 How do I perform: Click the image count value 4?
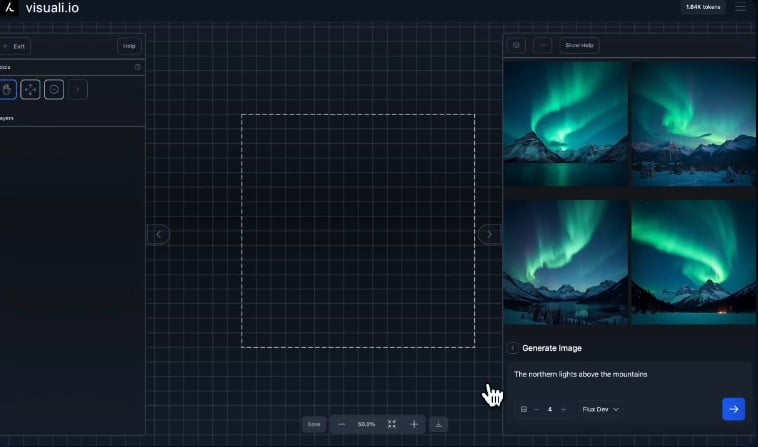[550, 409]
